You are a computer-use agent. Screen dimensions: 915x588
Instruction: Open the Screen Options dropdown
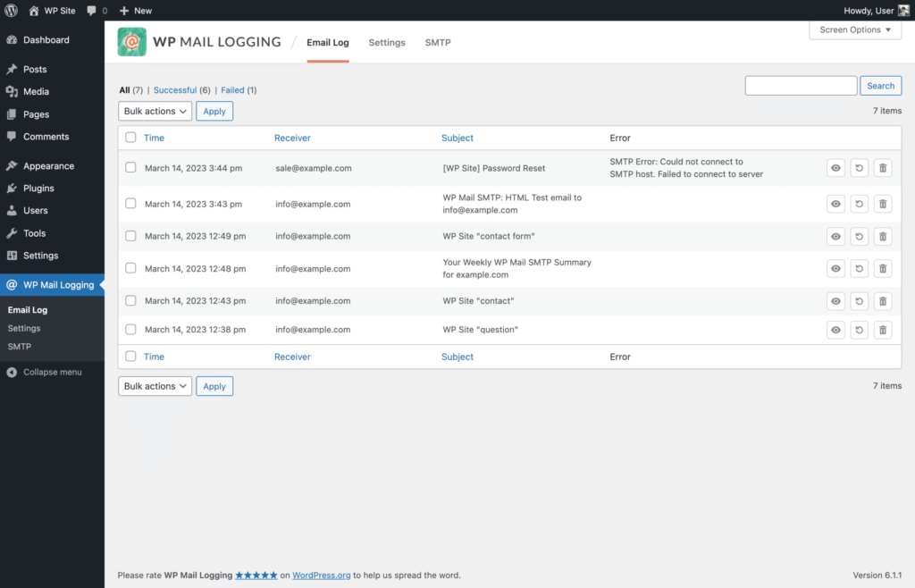point(853,29)
